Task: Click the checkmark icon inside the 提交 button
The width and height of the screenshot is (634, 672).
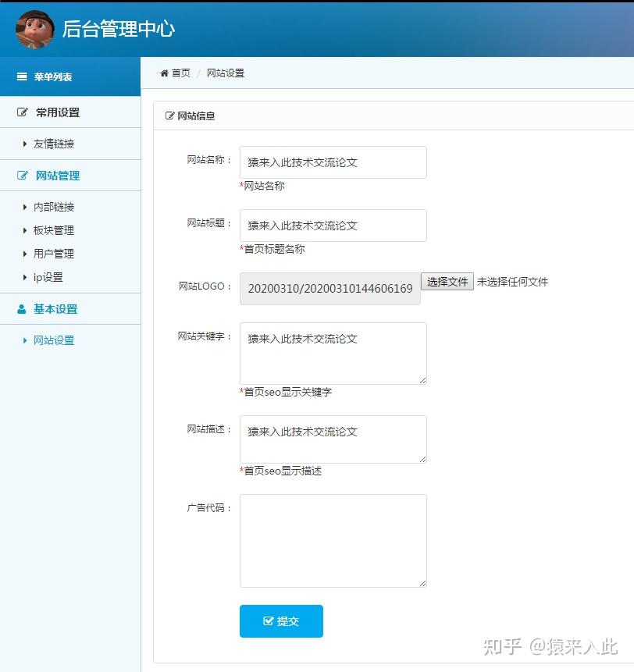Action: click(x=268, y=622)
